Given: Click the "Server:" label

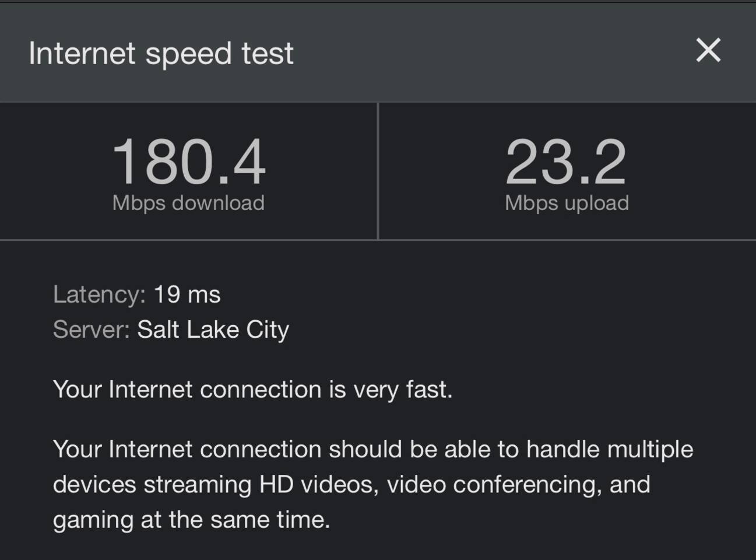Looking at the screenshot, I should point(91,330).
